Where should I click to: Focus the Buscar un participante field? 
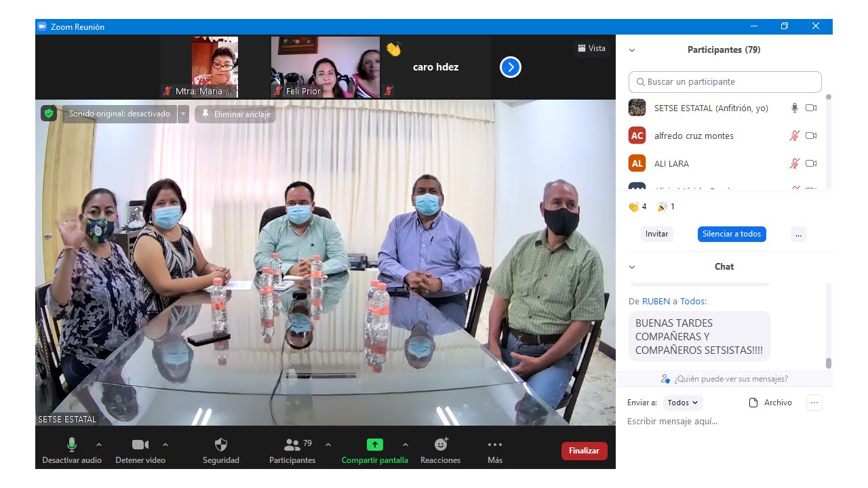tap(725, 81)
